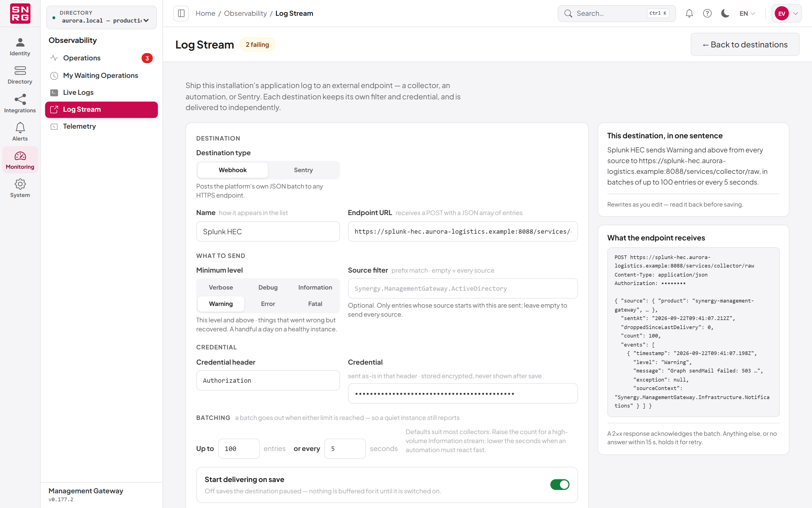The height and width of the screenshot is (508, 812).
Task: Open the System gear icon
Action: coord(20,184)
